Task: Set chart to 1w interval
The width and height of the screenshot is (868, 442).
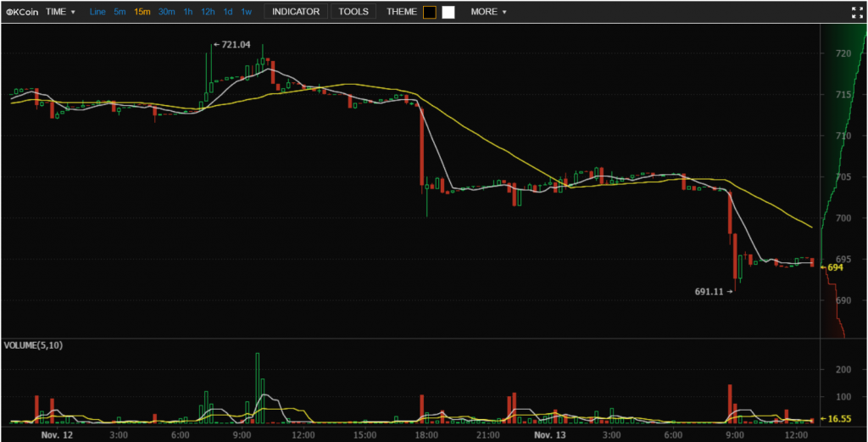Action: click(x=246, y=12)
